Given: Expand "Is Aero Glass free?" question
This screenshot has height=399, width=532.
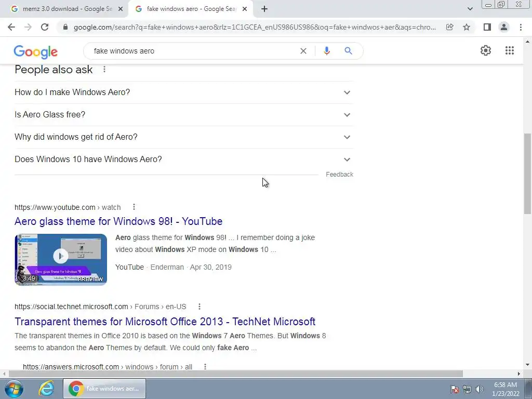Looking at the screenshot, I should (183, 115).
